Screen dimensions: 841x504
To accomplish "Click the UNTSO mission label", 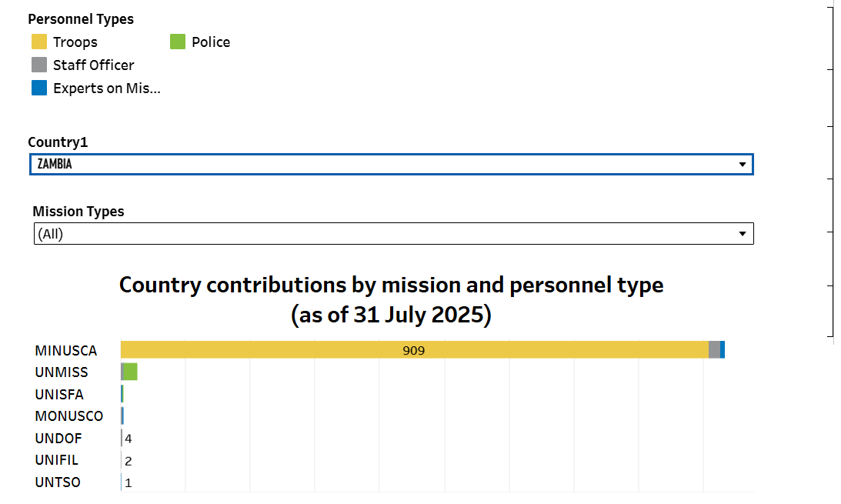I will [58, 482].
